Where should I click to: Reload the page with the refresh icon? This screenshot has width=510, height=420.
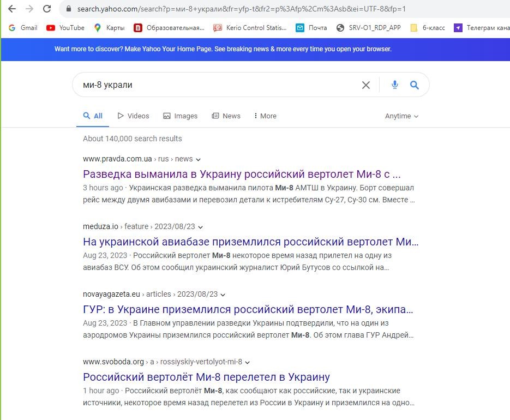(x=47, y=9)
